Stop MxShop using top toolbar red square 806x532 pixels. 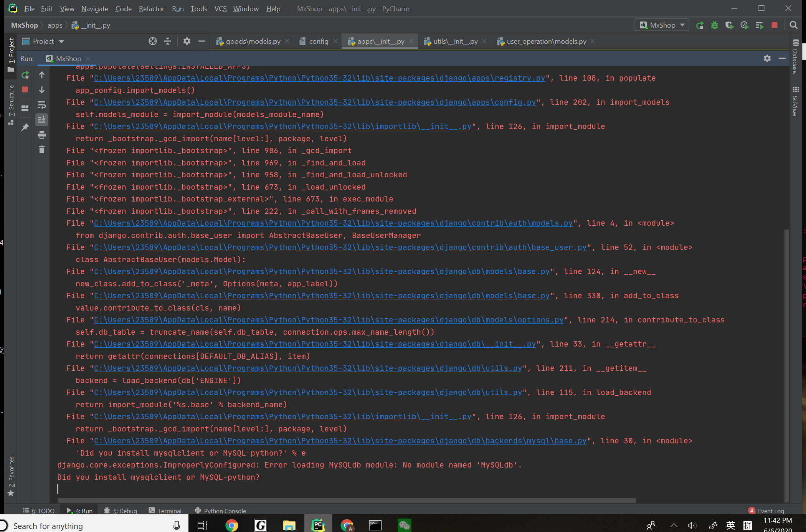click(774, 25)
